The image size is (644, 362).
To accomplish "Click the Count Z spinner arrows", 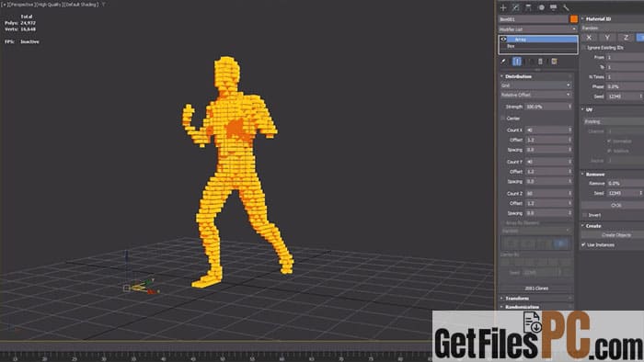I will [x=570, y=194].
